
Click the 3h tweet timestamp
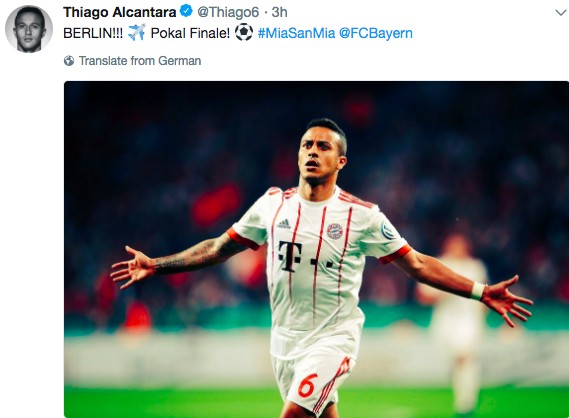tap(279, 12)
